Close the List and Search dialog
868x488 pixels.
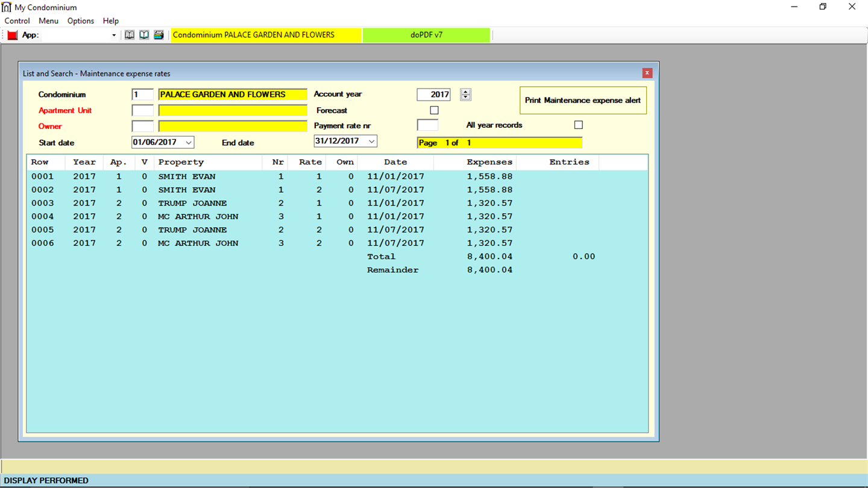pos(647,73)
